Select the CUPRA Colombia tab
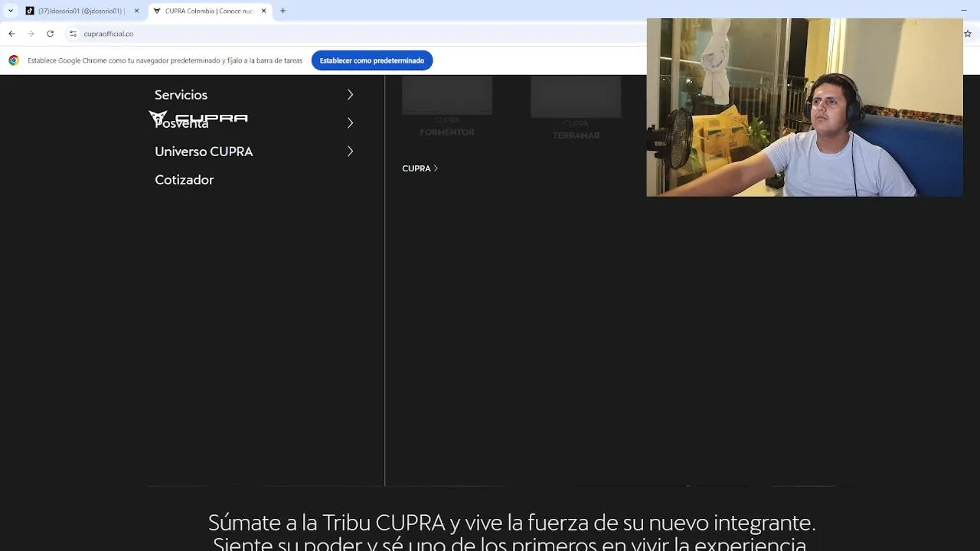Viewport: 980px width, 551px height. [208, 11]
